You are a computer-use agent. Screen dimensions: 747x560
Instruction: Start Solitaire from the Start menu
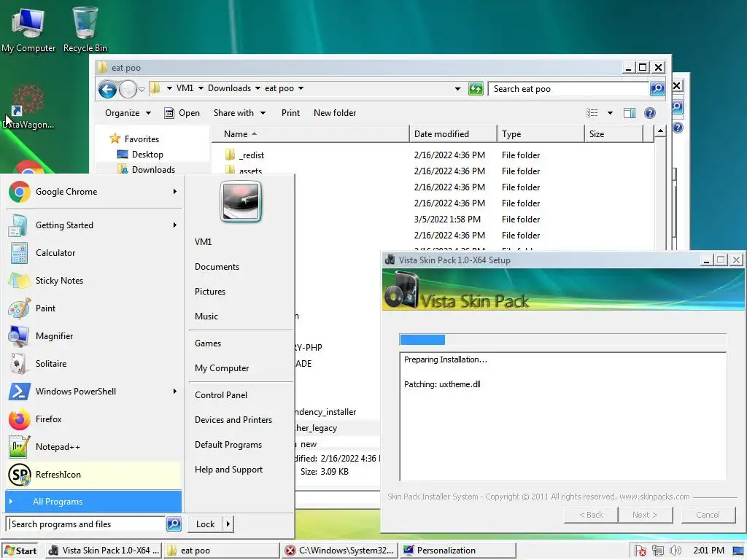pos(93,363)
